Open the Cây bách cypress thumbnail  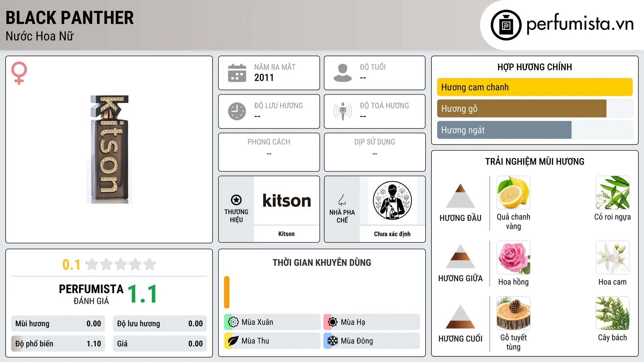point(613,313)
